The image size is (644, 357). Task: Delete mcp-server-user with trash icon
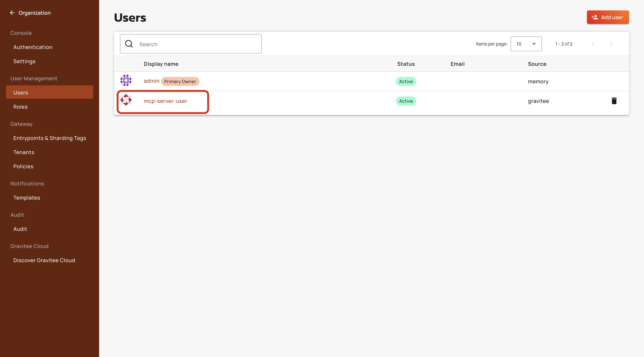(x=614, y=101)
